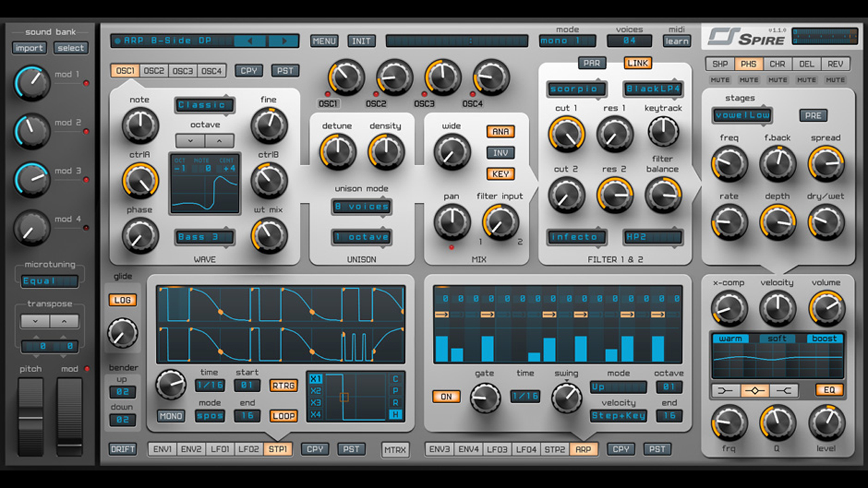Toggle the arpeggiator ON button
This screenshot has height=488, width=868.
tap(446, 396)
